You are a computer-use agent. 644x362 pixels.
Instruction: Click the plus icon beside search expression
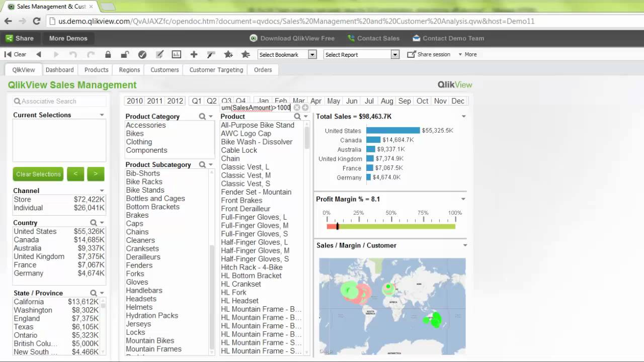point(305,108)
